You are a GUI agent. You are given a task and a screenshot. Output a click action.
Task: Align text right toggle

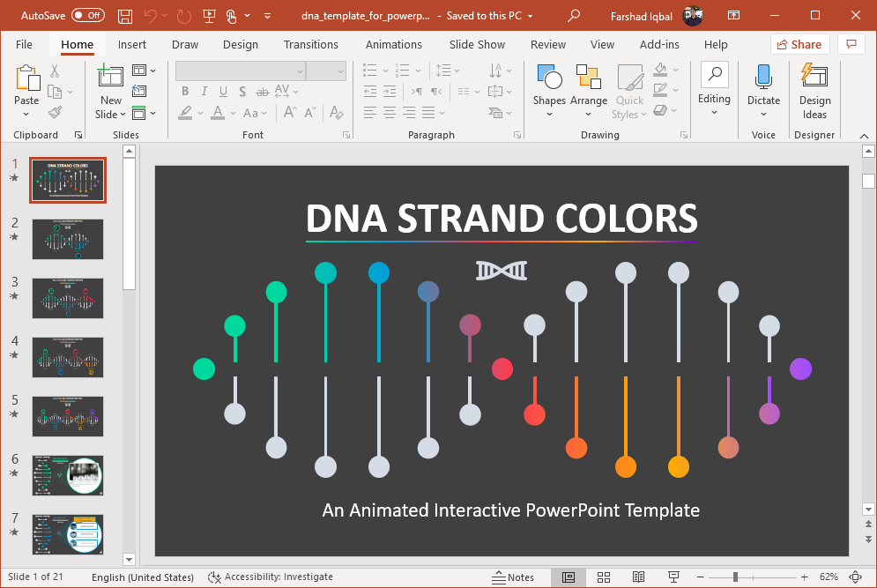coord(409,113)
